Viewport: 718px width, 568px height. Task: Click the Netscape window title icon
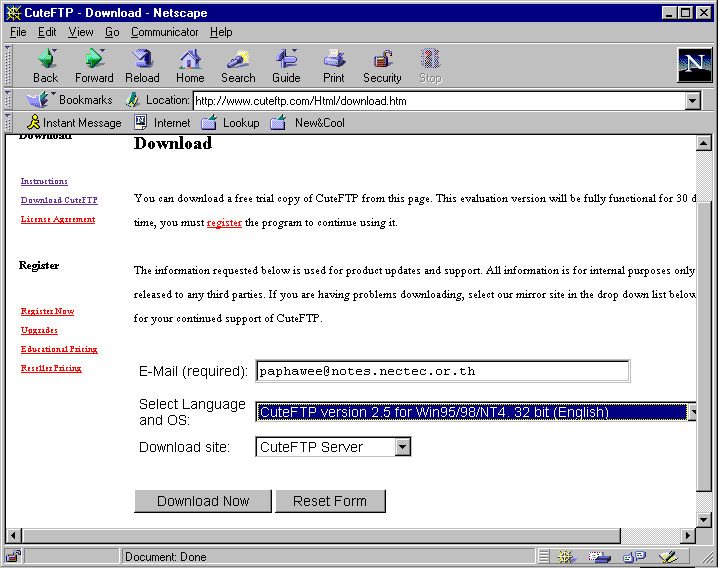coord(13,12)
